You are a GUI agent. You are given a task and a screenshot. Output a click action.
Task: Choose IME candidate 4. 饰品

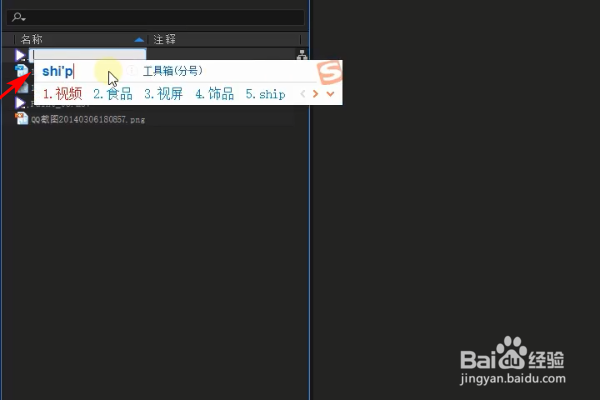(x=214, y=94)
